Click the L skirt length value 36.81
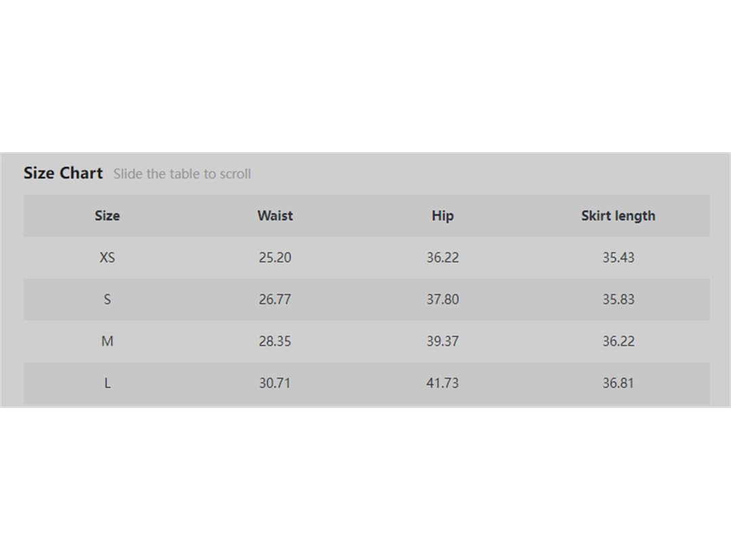Viewport: 731px width, 560px height. 618,383
